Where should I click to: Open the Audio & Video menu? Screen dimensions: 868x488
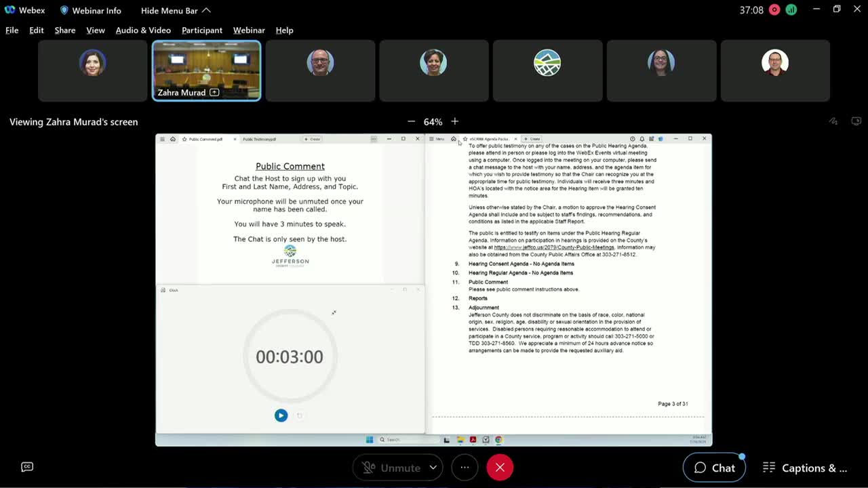[x=143, y=30]
